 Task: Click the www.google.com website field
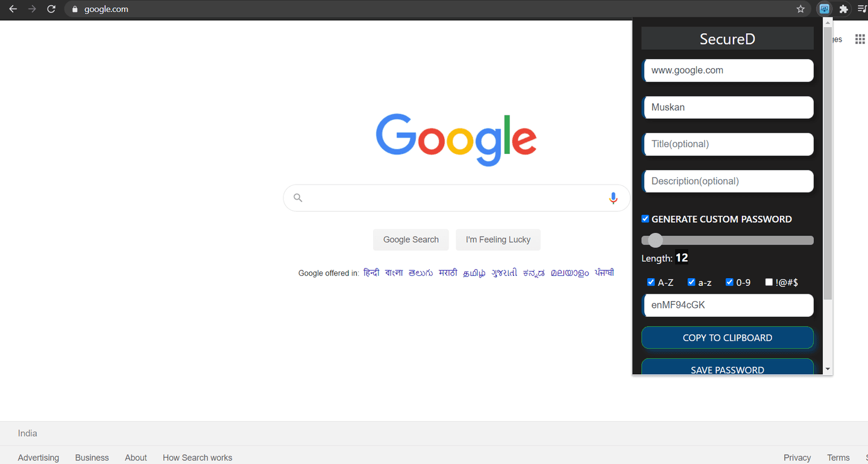728,71
